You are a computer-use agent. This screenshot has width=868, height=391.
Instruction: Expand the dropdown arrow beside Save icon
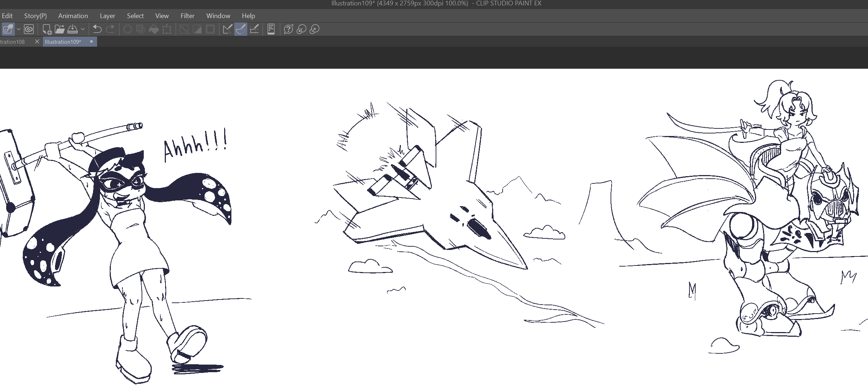point(83,29)
